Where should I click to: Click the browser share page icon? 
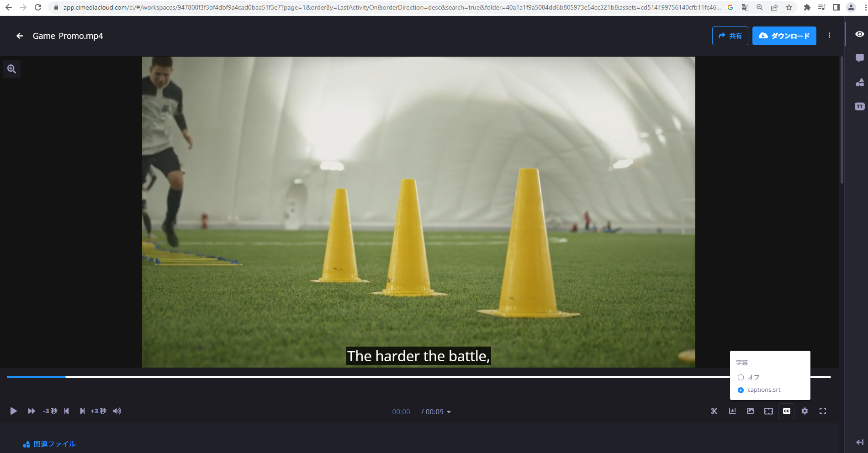pos(774,7)
